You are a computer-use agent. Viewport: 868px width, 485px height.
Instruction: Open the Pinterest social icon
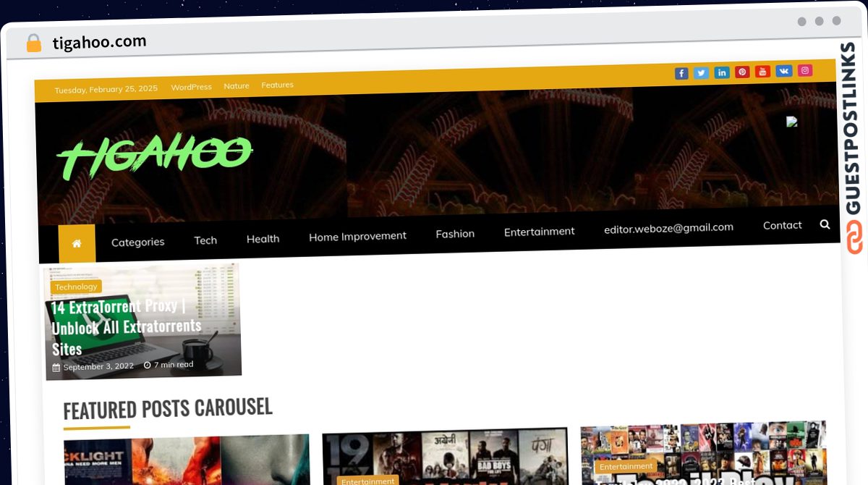(x=742, y=72)
